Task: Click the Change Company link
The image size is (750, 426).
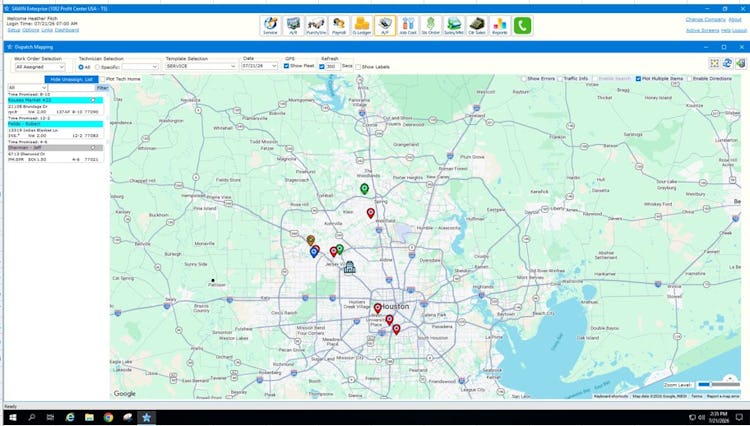Action: tap(705, 20)
